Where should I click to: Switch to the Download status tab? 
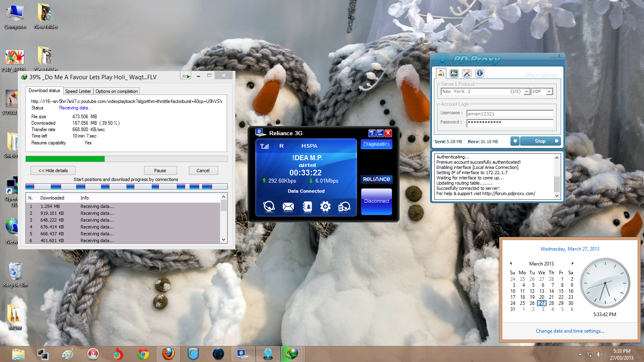44,90
